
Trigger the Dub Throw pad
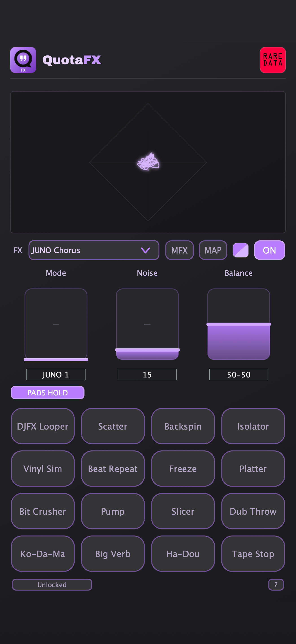[x=253, y=511]
